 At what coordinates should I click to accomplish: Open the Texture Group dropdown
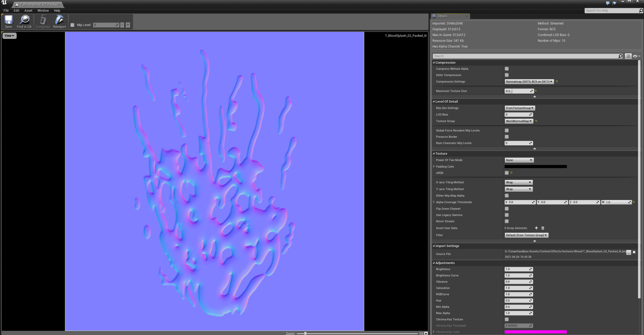pyautogui.click(x=518, y=121)
